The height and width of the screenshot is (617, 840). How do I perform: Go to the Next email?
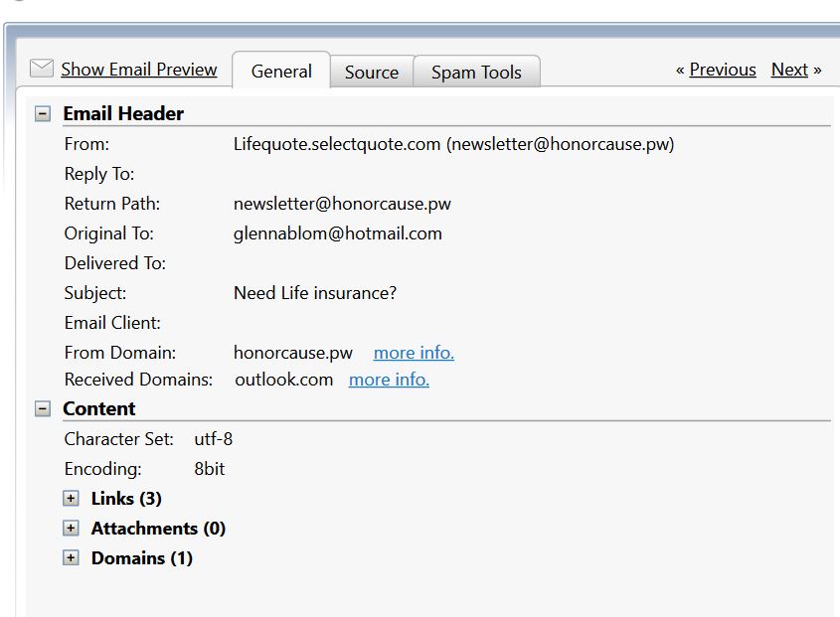(x=789, y=70)
